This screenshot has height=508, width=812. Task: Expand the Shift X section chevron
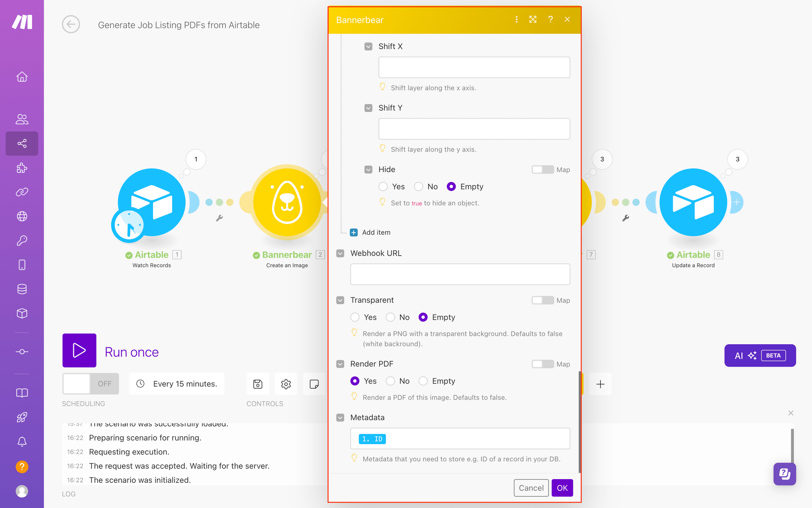(x=368, y=46)
